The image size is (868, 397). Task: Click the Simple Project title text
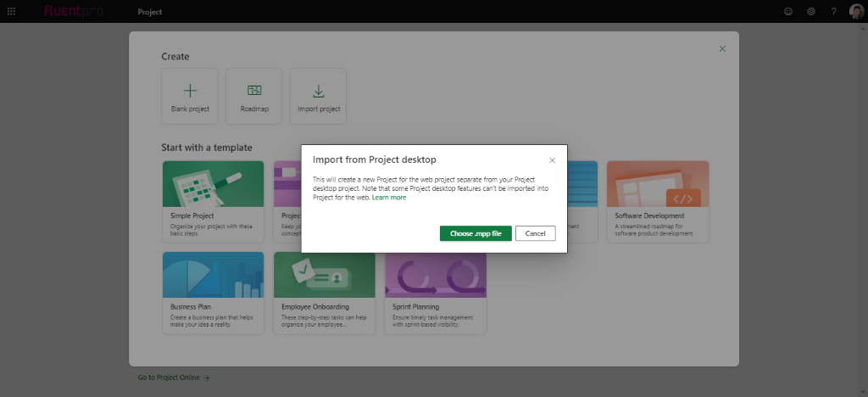pos(192,216)
